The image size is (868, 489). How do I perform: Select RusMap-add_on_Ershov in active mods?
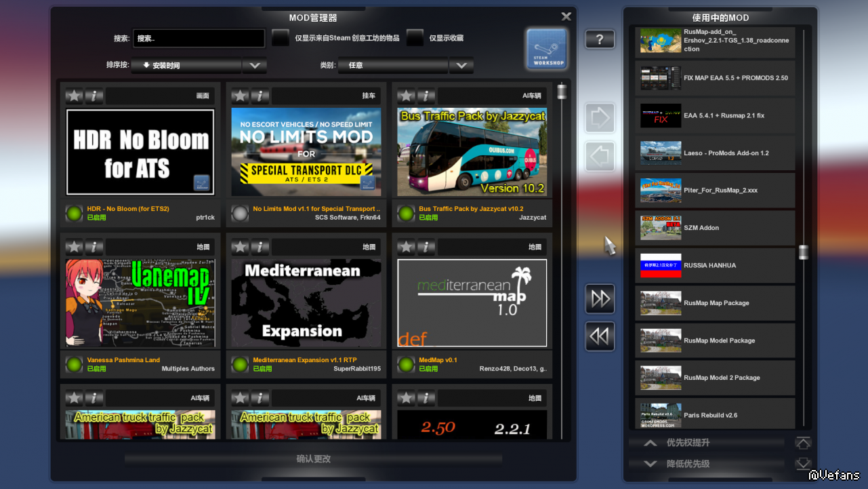[x=715, y=41]
